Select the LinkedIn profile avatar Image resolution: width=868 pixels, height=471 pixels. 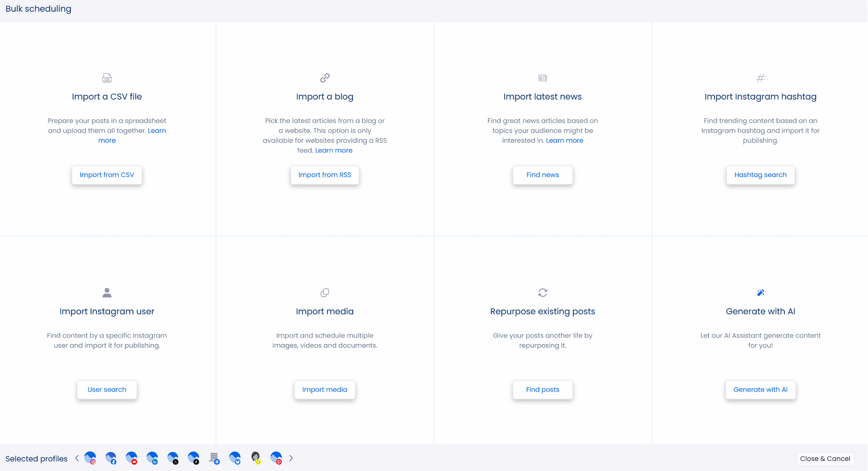(x=152, y=458)
